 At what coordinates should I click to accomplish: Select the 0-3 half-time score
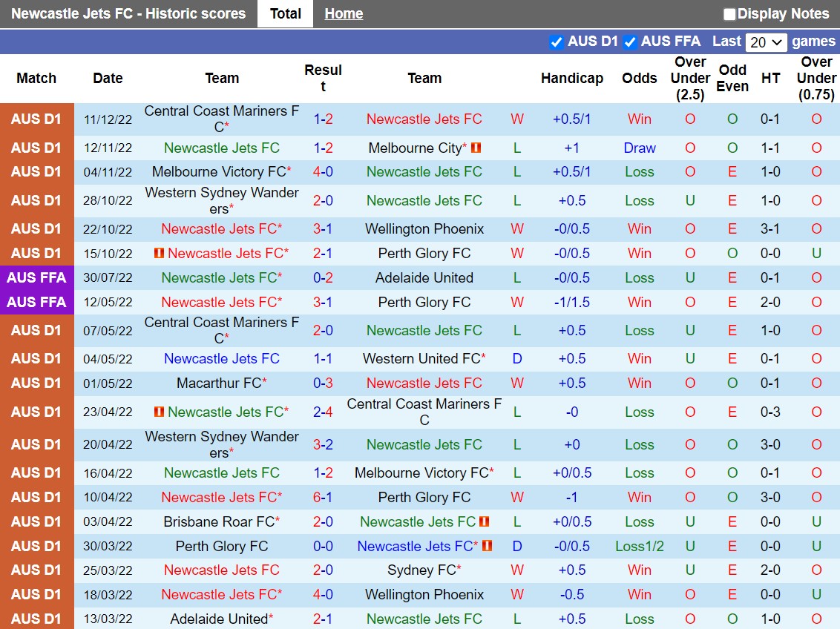click(770, 412)
